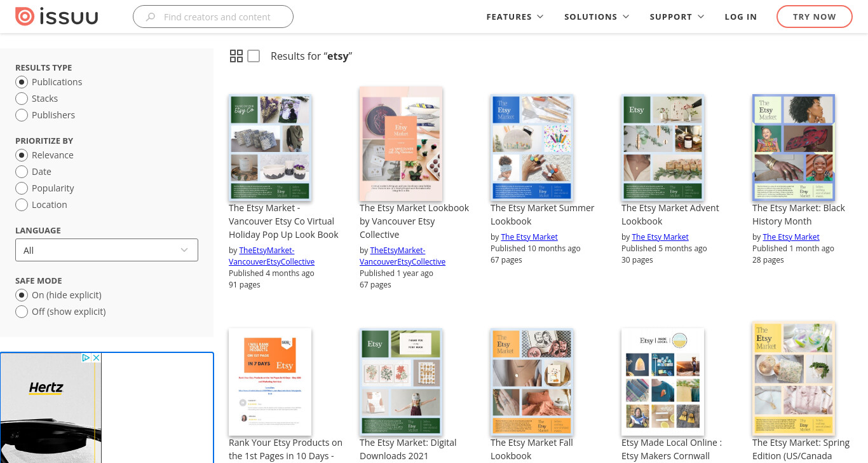Click title 'The Etsy Market: Black History Month'
Screen dimensions: 868x463
coord(799,214)
